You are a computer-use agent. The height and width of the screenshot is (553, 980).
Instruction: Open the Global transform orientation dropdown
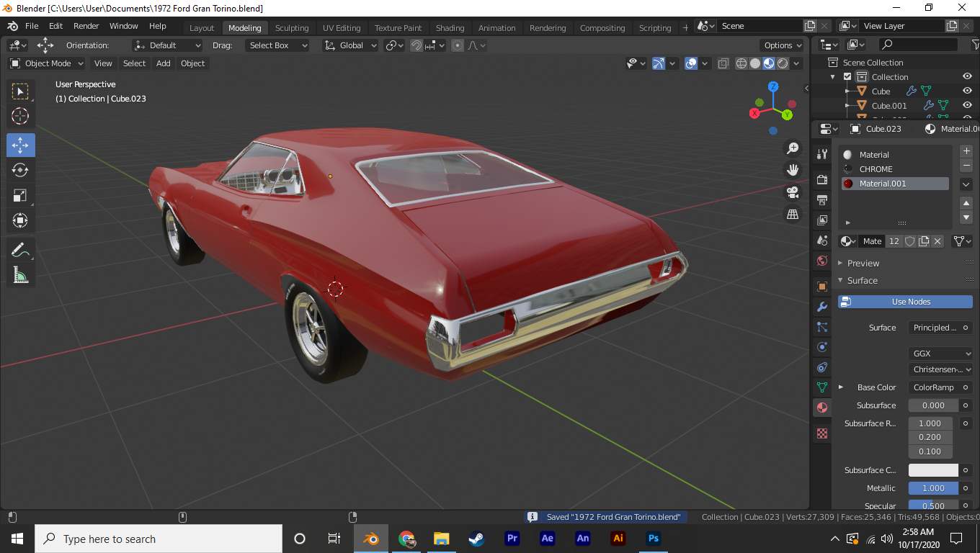(x=350, y=45)
